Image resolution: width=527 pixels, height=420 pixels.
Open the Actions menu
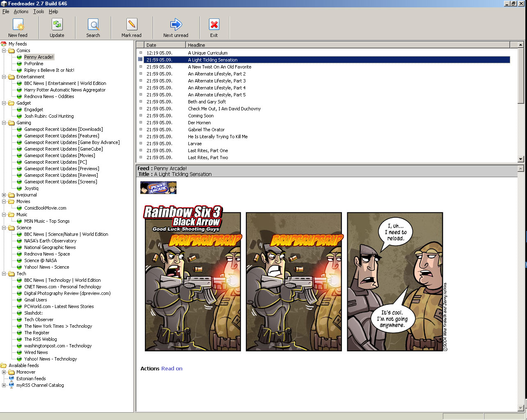(21, 11)
